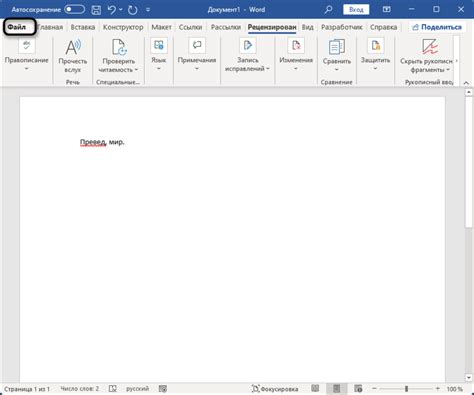Click the zoom in plus button
The width and height of the screenshot is (474, 395).
point(438,389)
